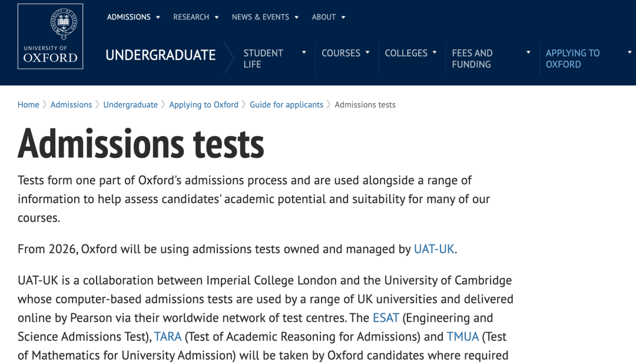Image resolution: width=636 pixels, height=364 pixels.
Task: Select the Undergraduate breadcrumb link
Action: pos(131,105)
